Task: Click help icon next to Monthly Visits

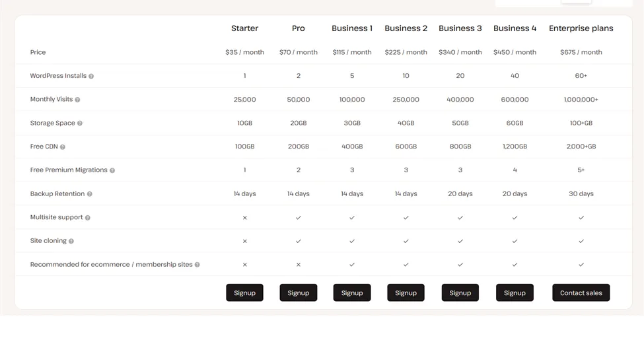Action: coord(77,100)
